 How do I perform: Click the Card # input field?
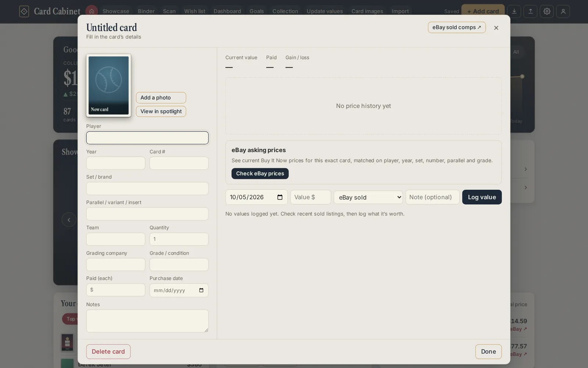click(x=179, y=163)
